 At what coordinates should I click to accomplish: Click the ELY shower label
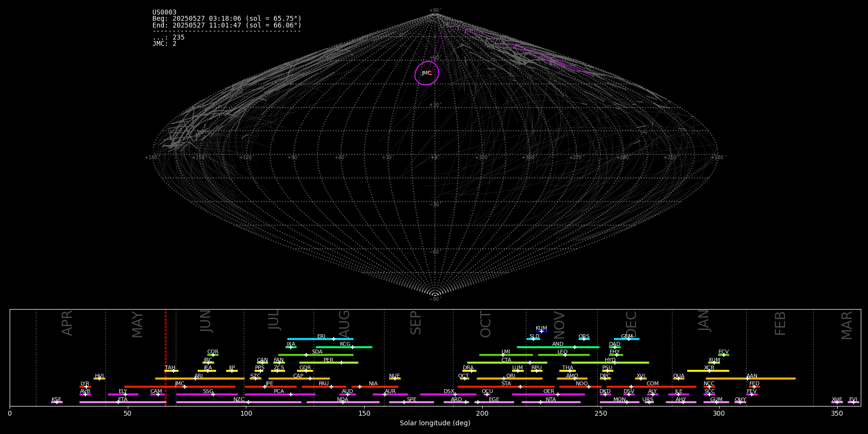coord(123,391)
